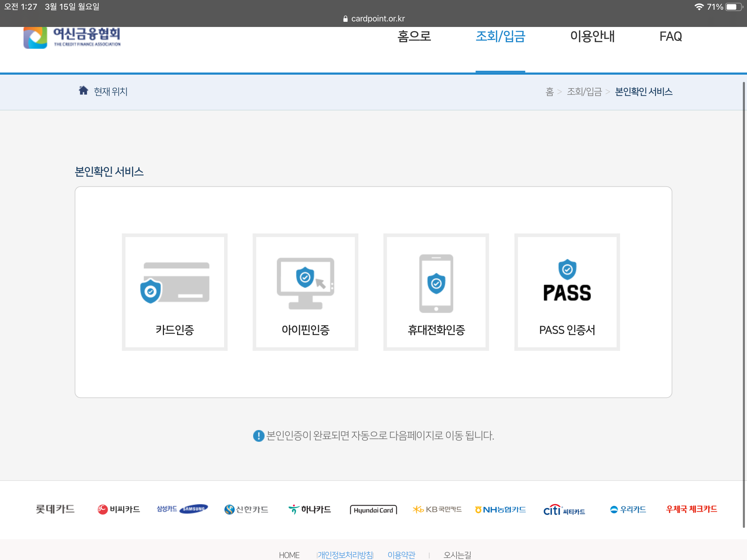Open the 홈으로 menu item

(414, 36)
